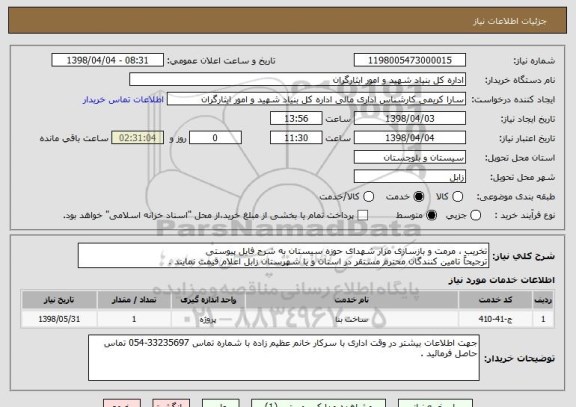
Task: Click the remaining days field showing 0
Action: 215,138
